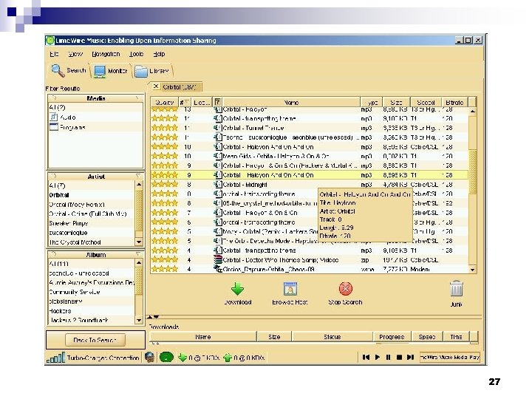The height and width of the screenshot is (399, 532).
Task: Select the Orbital - Midnight result row
Action: (310, 185)
